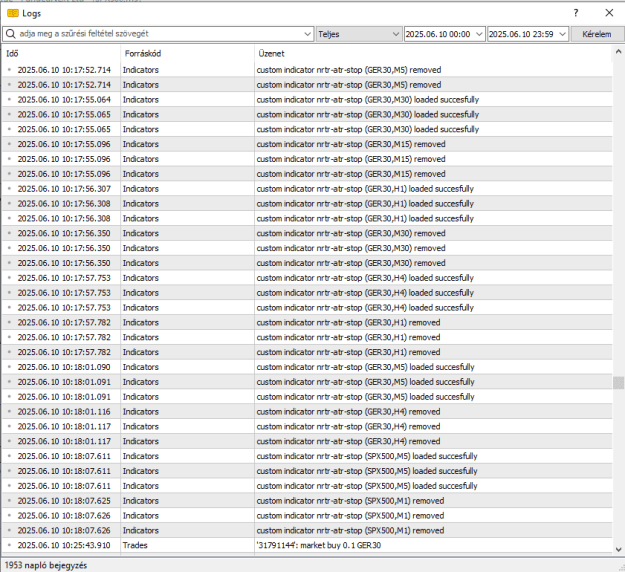The image size is (625, 572).
Task: Click the message in the 10:18:07.625 row
Action: click(x=350, y=501)
